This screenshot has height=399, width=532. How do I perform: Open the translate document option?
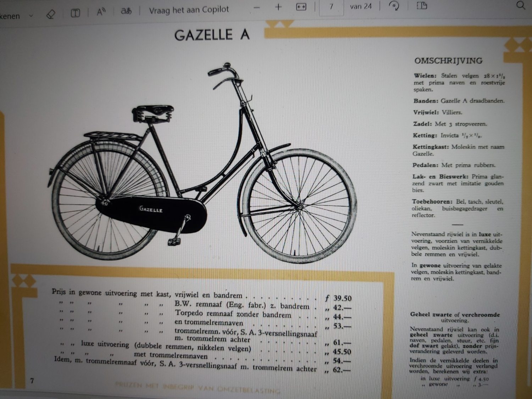(126, 11)
